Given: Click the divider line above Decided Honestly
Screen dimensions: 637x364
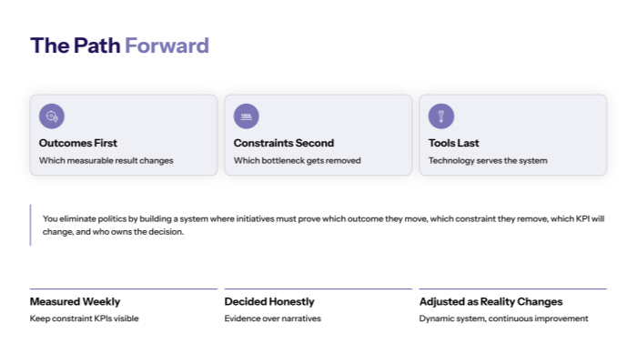Looking at the screenshot, I should [x=318, y=288].
